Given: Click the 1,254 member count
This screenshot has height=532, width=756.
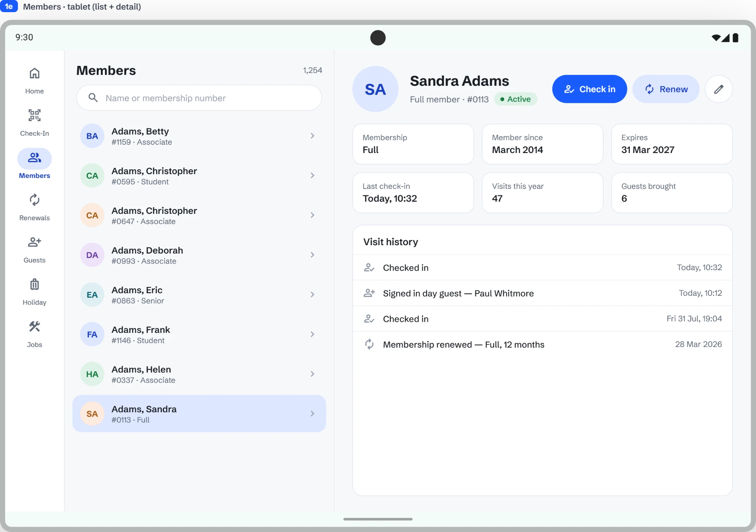Looking at the screenshot, I should click(312, 70).
